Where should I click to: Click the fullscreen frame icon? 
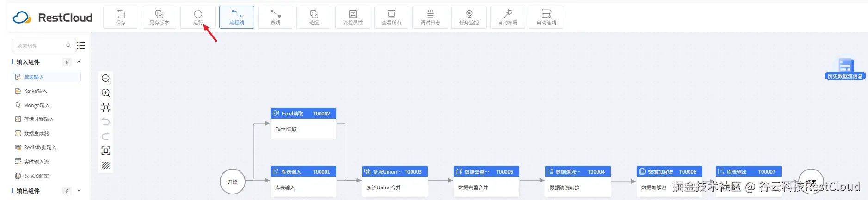(x=106, y=151)
